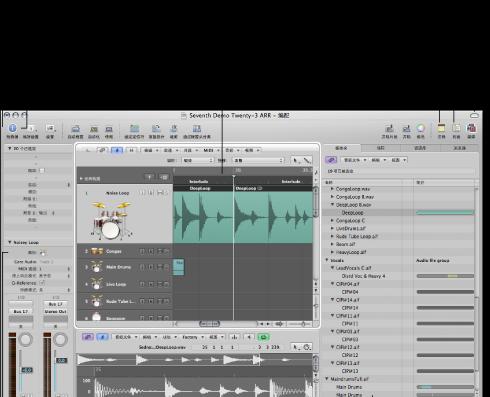Toggle the Loop checkbox in Region parameters
The width and height of the screenshot is (490, 397).
click(x=42, y=170)
